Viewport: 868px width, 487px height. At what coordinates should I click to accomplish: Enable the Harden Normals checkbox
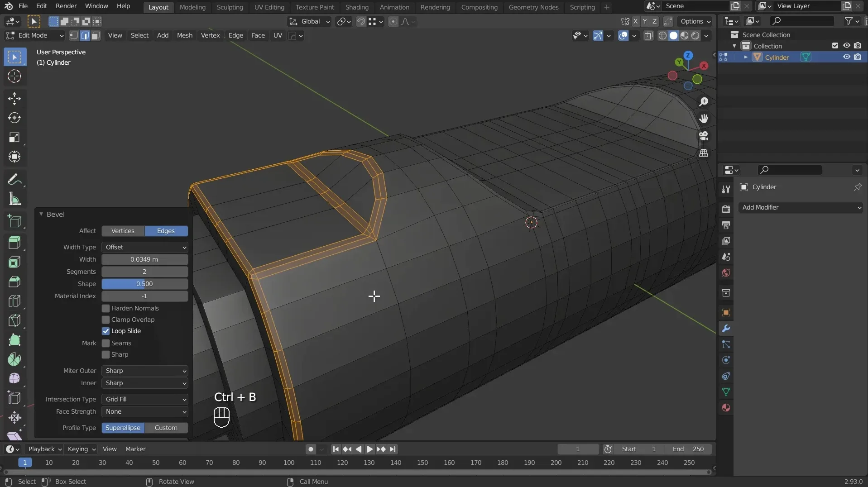click(x=106, y=308)
